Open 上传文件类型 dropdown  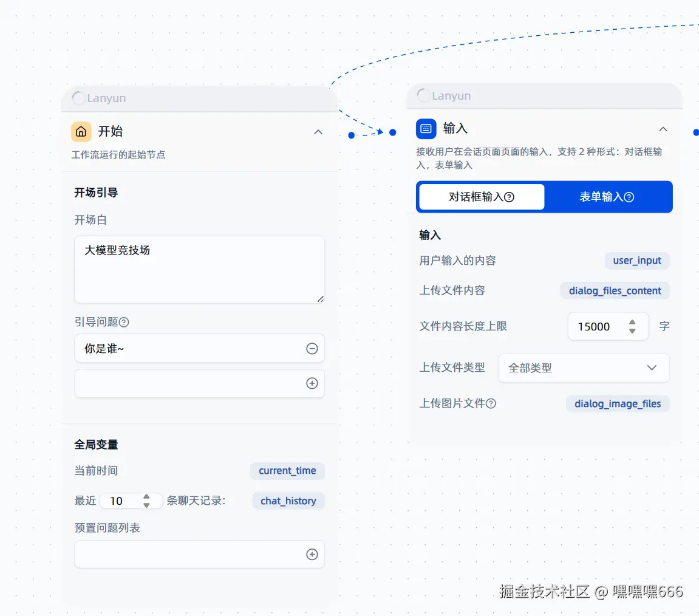[x=584, y=368]
